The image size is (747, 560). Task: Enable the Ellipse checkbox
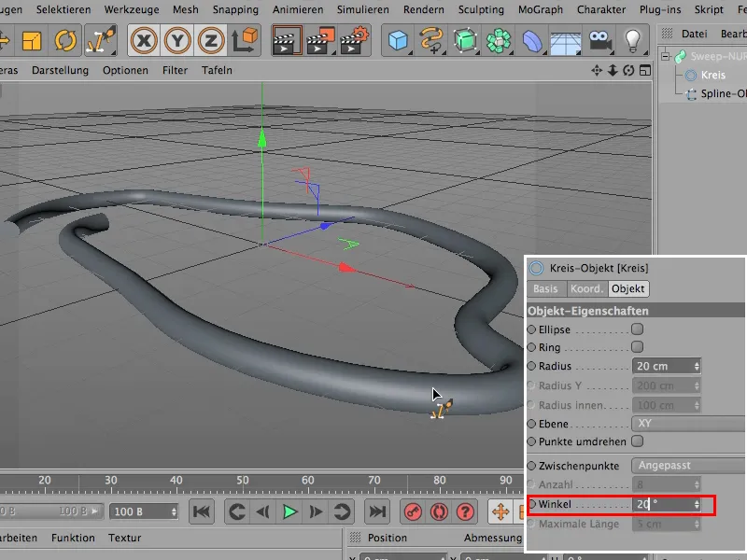tap(637, 329)
